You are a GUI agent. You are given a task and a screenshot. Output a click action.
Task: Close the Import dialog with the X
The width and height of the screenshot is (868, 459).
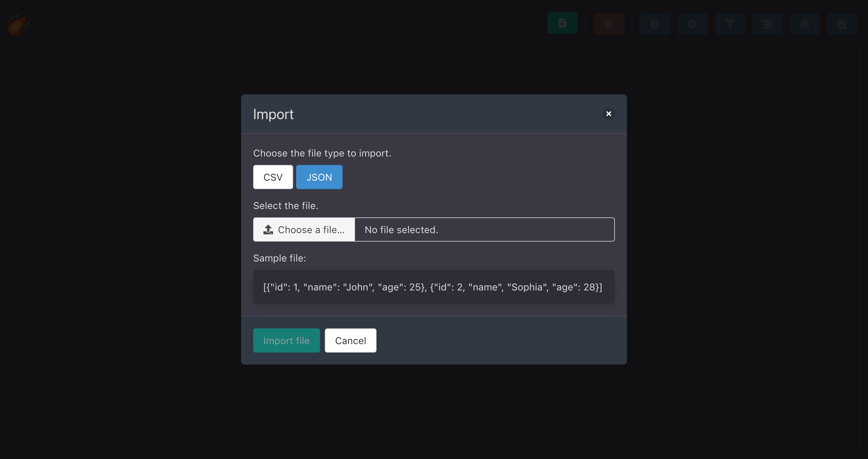(x=609, y=114)
